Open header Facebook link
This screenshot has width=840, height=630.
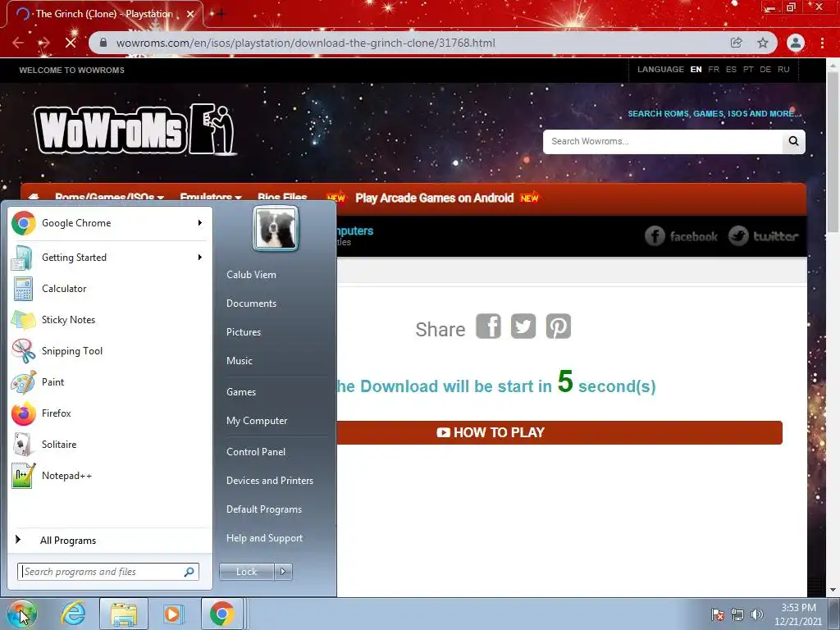[x=681, y=235]
